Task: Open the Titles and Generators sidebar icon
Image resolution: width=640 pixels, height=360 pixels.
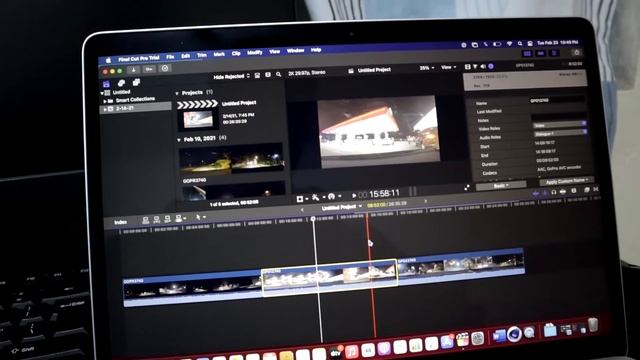Action: 136,82
